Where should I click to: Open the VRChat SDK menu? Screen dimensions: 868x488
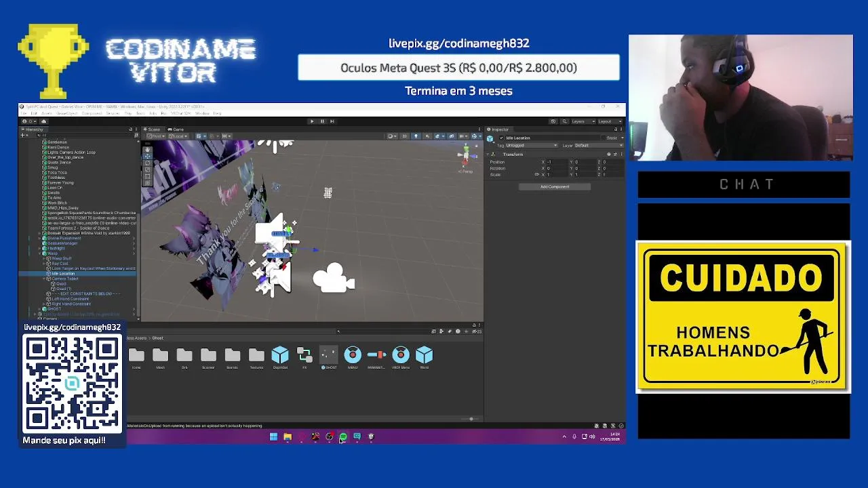coord(181,113)
